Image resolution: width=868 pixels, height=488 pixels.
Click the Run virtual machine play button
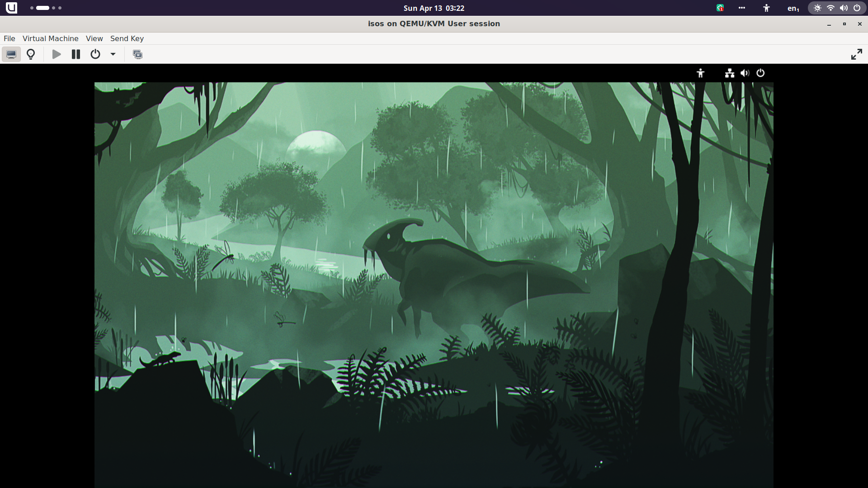click(57, 54)
